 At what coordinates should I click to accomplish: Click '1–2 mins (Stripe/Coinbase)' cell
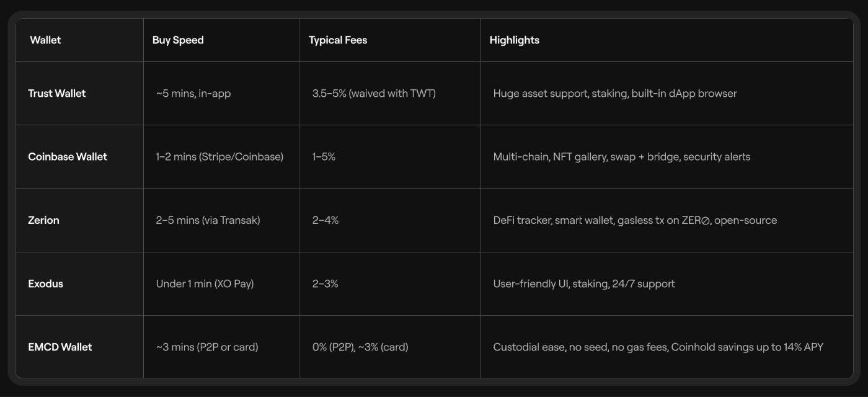coord(219,156)
